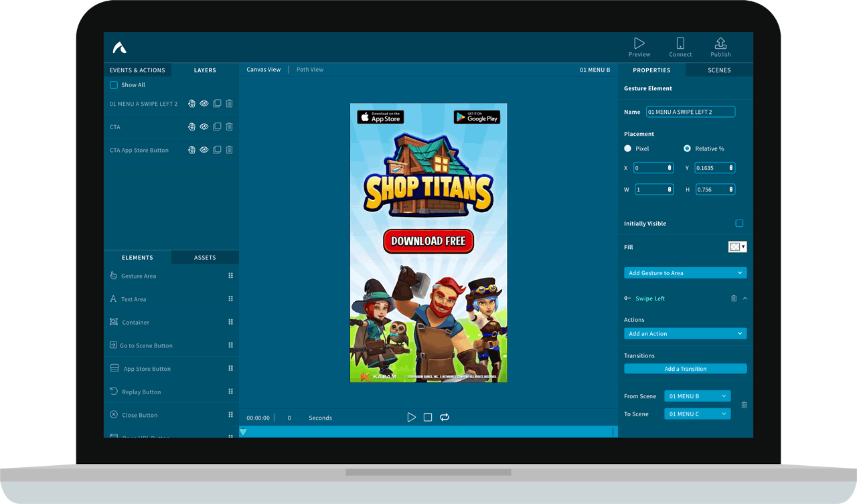857x504 pixels.
Task: Grab the drag handle for Text Area
Action: (230, 299)
